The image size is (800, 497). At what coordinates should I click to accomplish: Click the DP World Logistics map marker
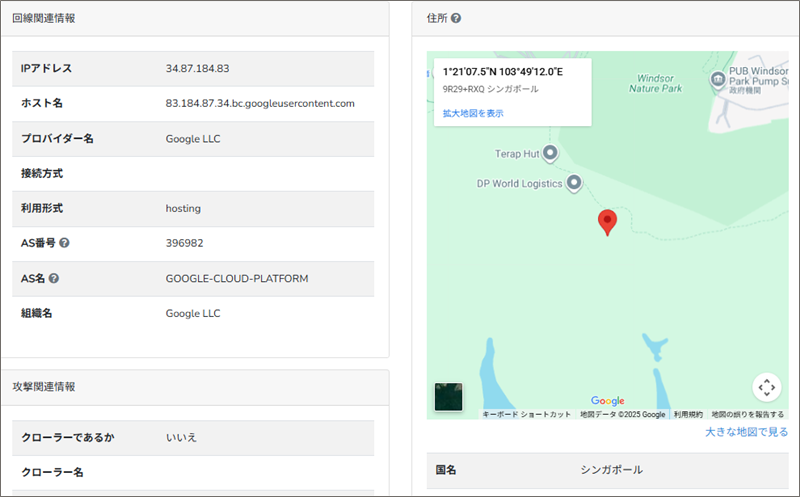click(574, 183)
